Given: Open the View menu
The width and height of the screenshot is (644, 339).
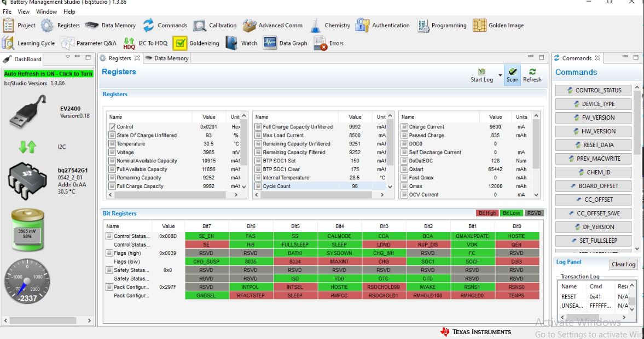Looking at the screenshot, I should (24, 11).
